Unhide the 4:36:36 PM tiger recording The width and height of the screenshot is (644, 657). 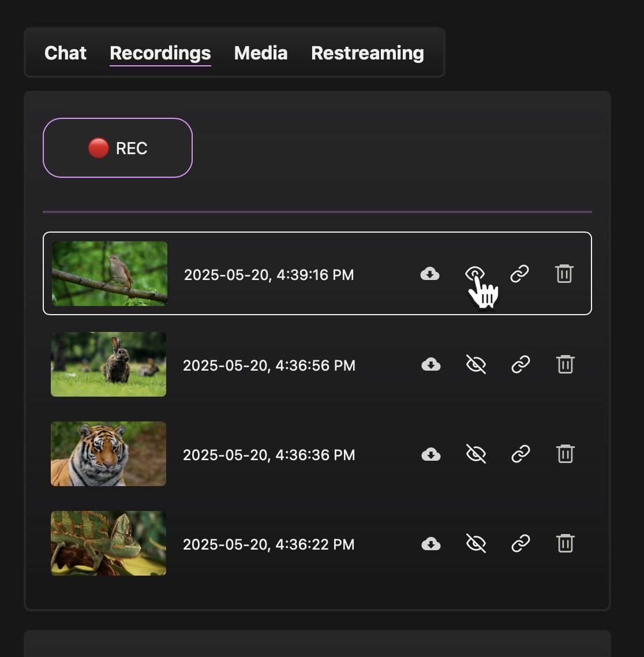click(x=476, y=454)
